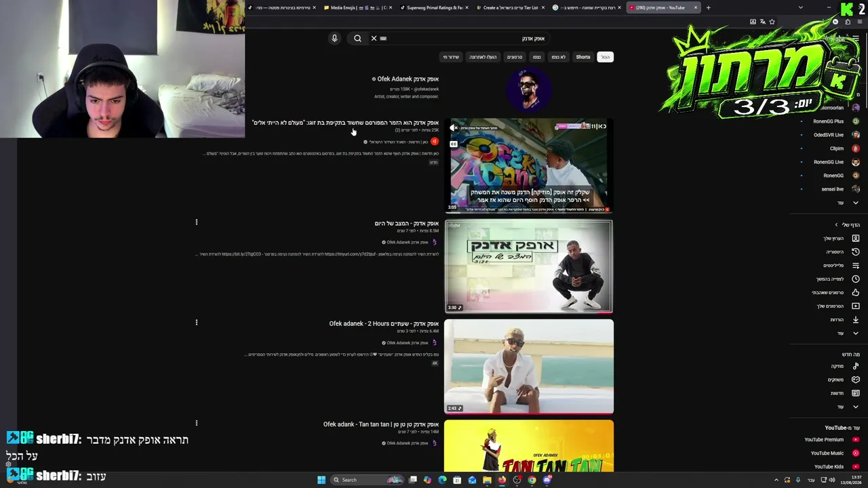
Task: Play the graffiti news video thumbnail
Action: [528, 166]
